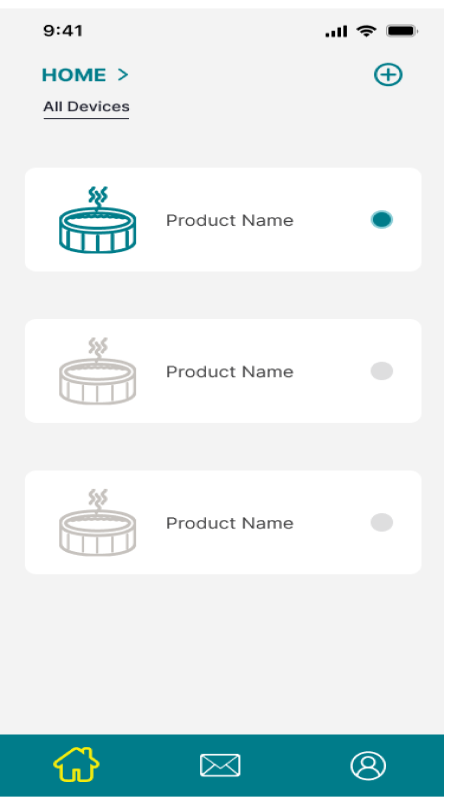Open the third Product Name label

pos(230,523)
